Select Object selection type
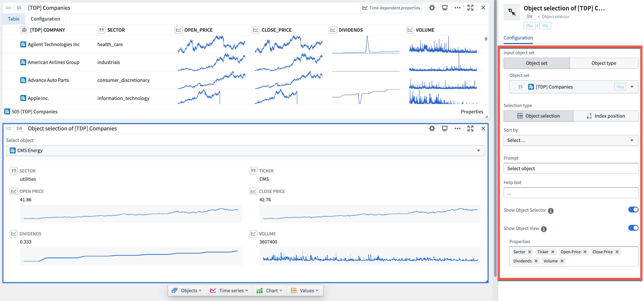644x301 pixels. pyautogui.click(x=538, y=116)
